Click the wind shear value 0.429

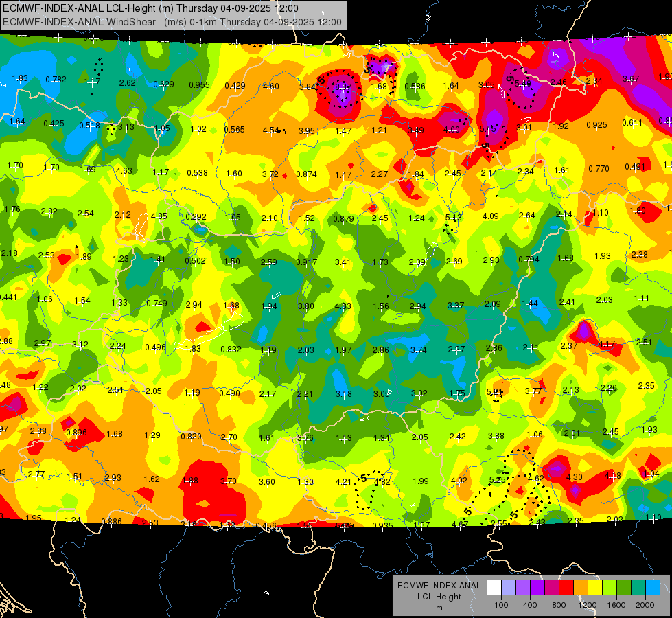coord(235,86)
